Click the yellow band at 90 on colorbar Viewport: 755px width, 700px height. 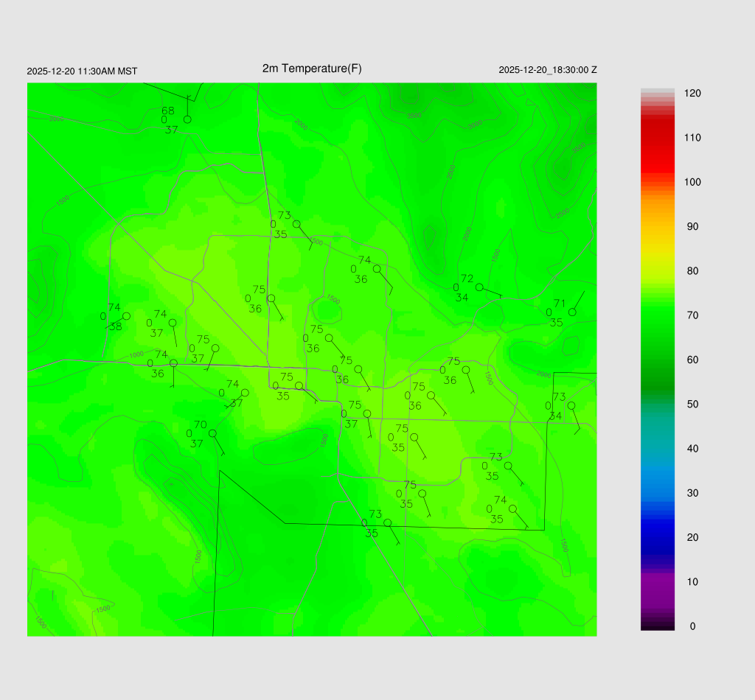coord(658,227)
